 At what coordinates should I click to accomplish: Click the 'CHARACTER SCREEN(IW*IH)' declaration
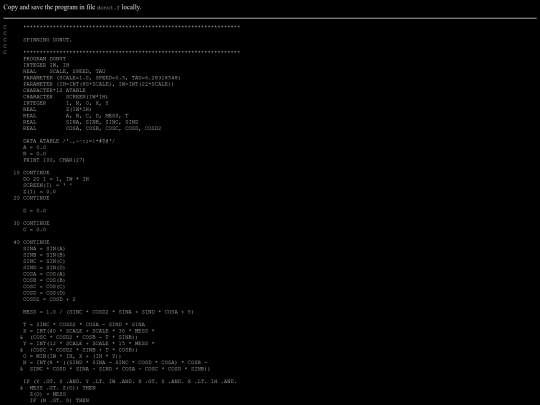65,97
